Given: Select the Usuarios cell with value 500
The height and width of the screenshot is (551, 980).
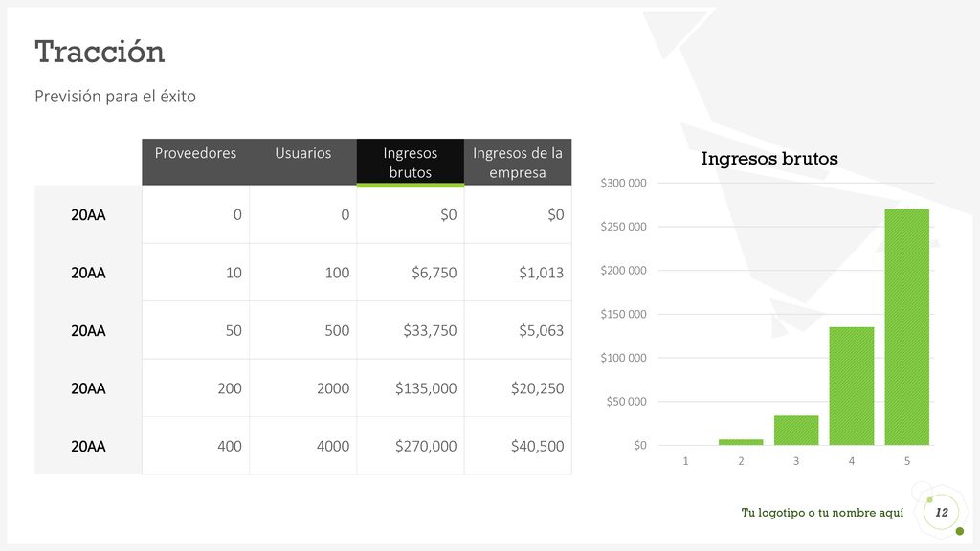Looking at the screenshot, I should pos(303,330).
